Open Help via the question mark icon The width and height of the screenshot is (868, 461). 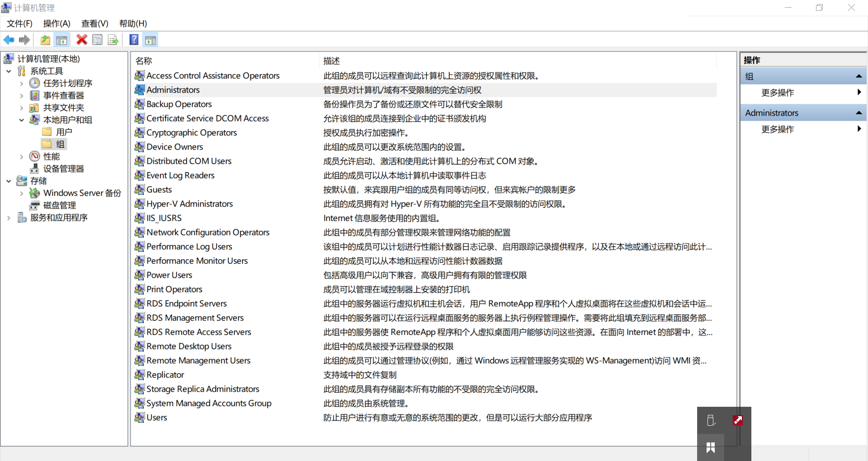(134, 40)
